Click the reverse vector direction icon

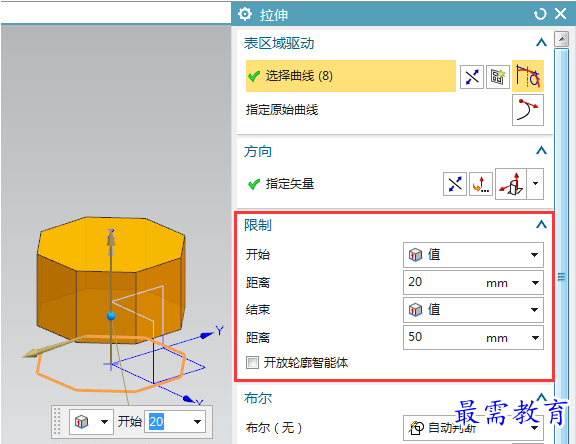[455, 184]
